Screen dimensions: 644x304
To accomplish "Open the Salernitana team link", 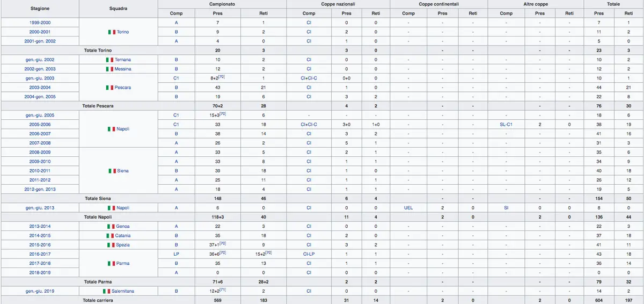I will click(x=123, y=291).
